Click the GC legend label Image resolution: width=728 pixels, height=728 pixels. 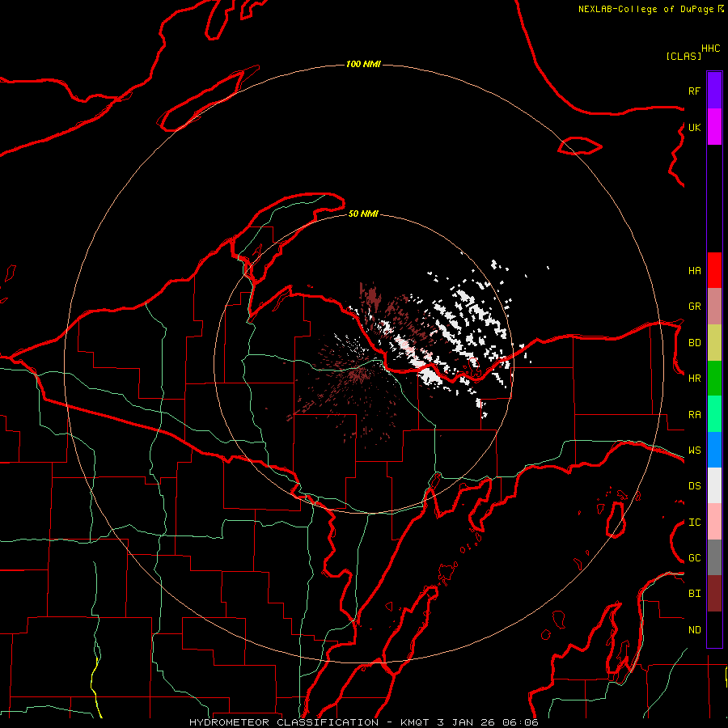pos(694,557)
